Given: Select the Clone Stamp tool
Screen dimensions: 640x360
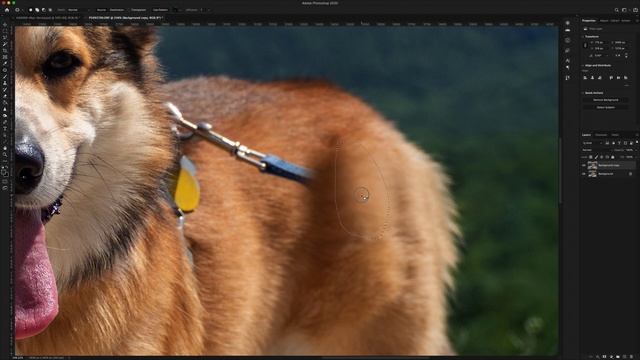Looking at the screenshot, I should pyautogui.click(x=5, y=83).
